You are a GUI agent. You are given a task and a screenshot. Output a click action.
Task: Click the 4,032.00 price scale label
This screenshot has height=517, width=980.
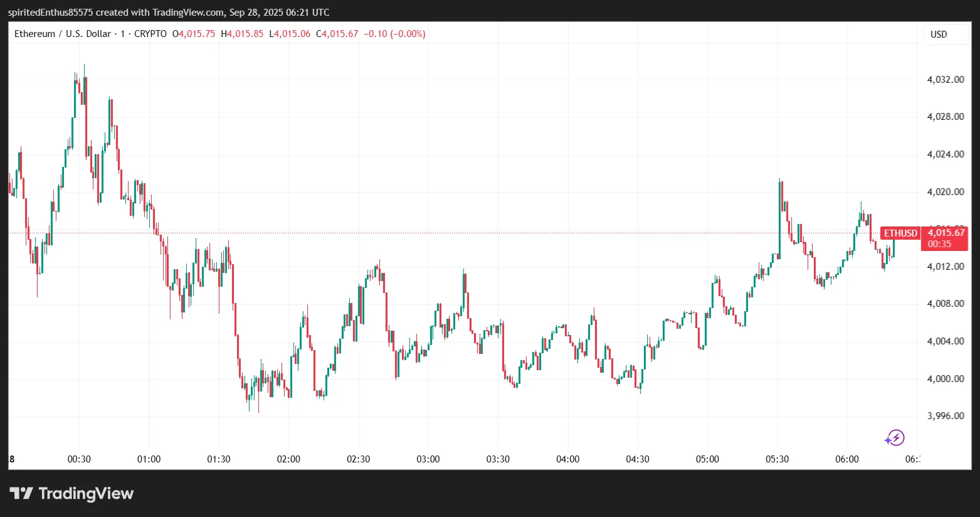[x=946, y=80]
